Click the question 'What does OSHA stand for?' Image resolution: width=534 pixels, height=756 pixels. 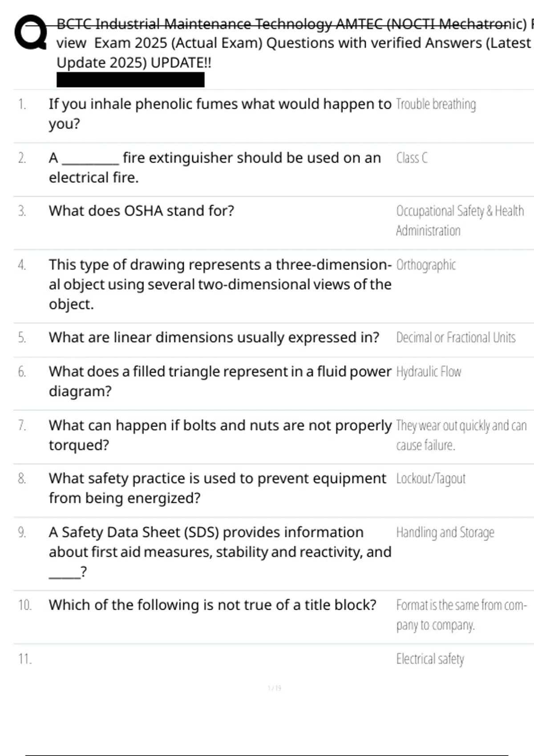(x=141, y=211)
